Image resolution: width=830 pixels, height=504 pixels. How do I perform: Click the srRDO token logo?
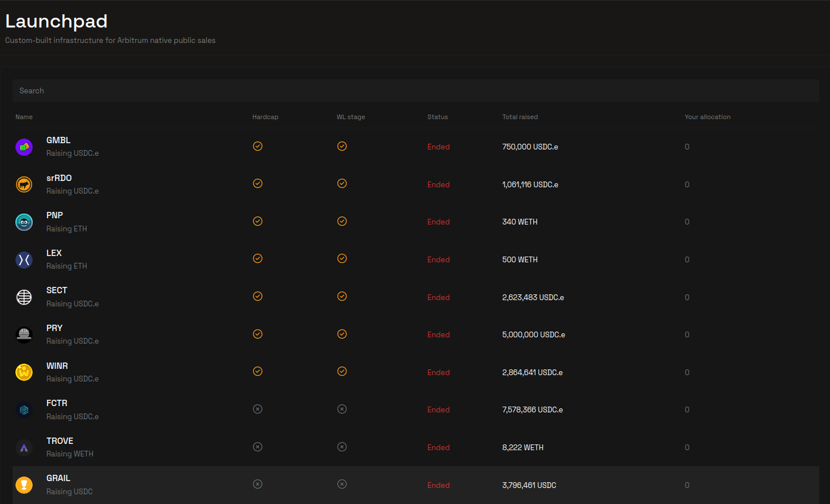point(24,184)
